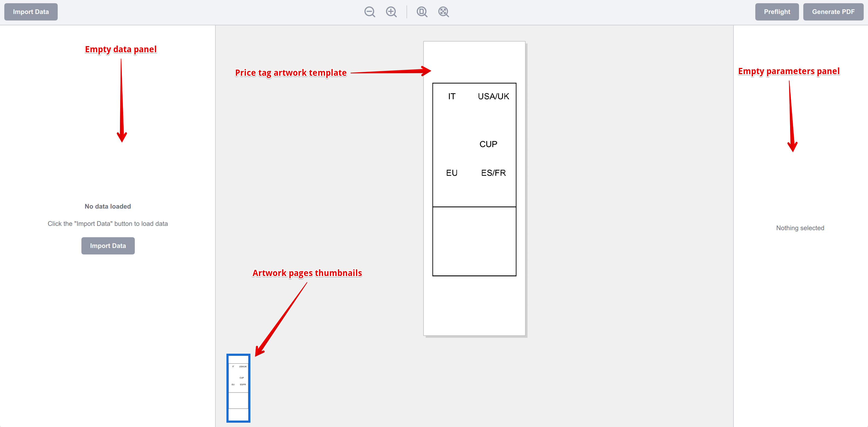Image resolution: width=868 pixels, height=427 pixels.
Task: Click the zoom out magnifier icon
Action: [369, 12]
